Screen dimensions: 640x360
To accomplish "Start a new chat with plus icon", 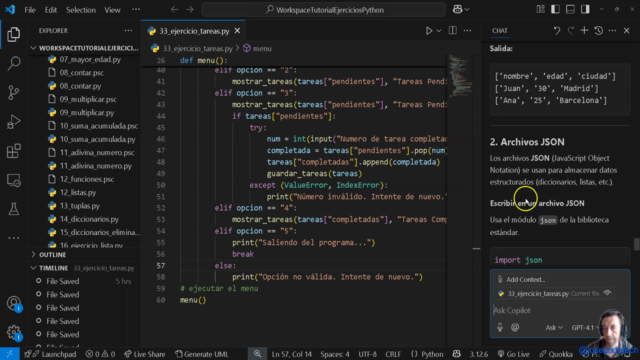I will click(x=584, y=31).
